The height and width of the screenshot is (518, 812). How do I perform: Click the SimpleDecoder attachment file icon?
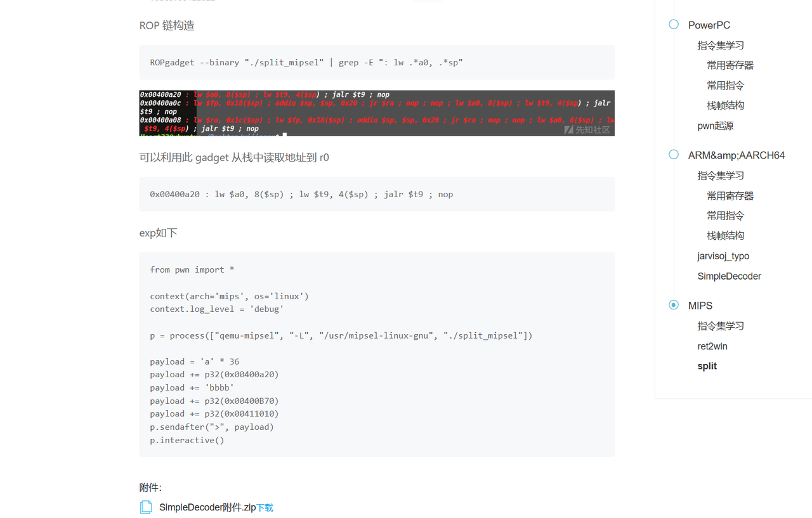[146, 507]
